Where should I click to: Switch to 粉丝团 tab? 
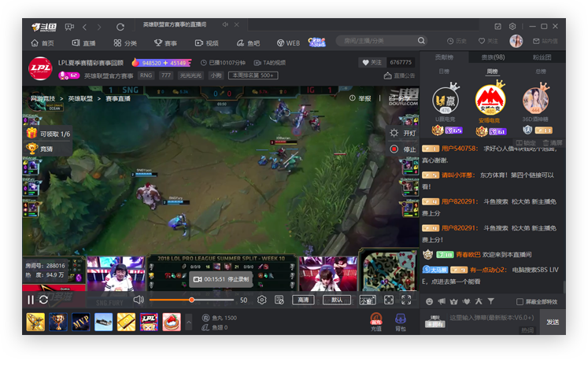coord(542,57)
